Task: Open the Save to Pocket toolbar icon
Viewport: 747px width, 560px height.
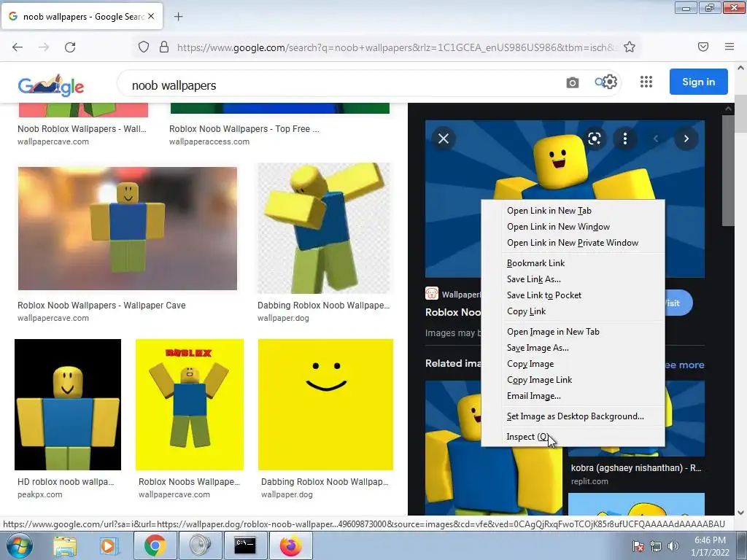Action: tap(703, 47)
